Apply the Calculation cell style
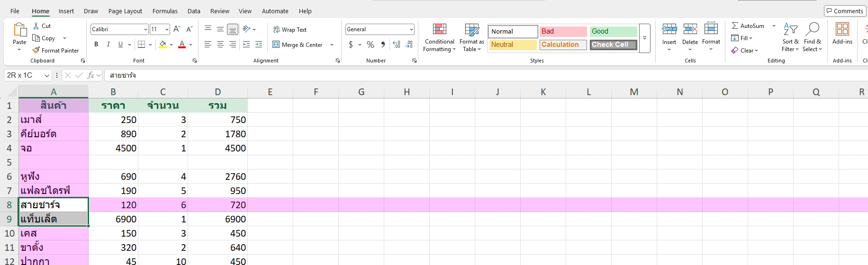The width and height of the screenshot is (868, 265). coord(563,44)
